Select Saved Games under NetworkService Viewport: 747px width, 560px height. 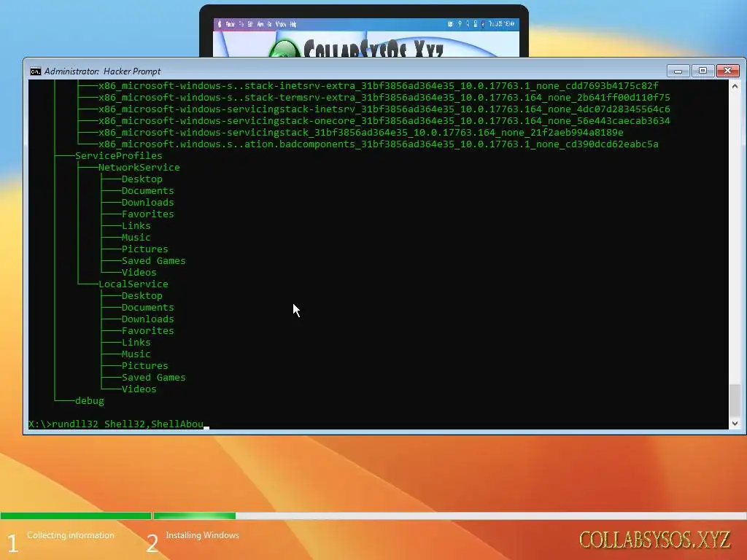pos(153,260)
